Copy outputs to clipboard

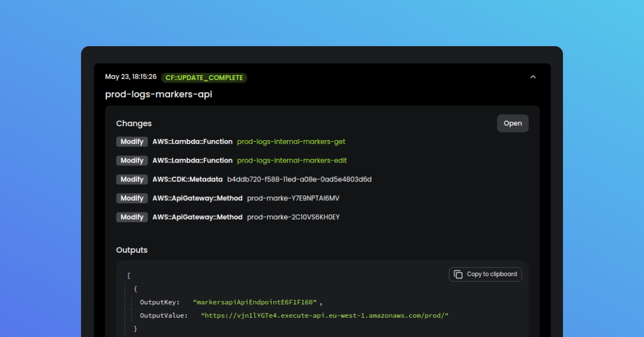[485, 274]
